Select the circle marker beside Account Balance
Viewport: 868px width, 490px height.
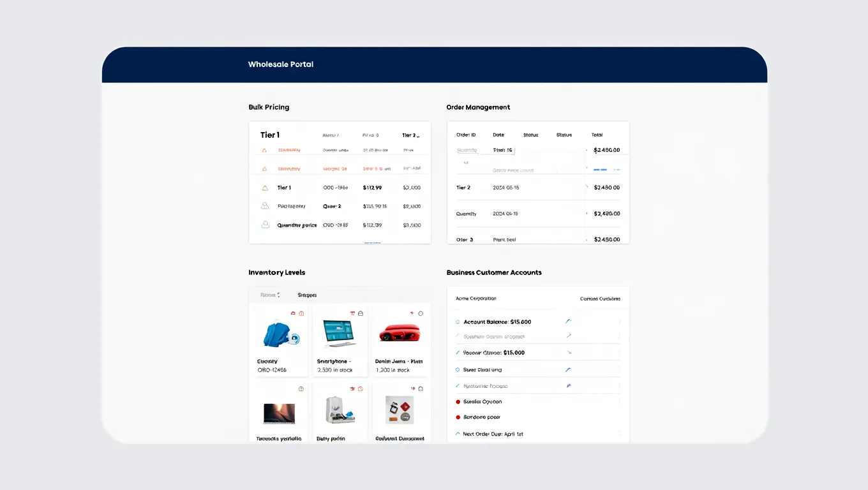point(458,322)
